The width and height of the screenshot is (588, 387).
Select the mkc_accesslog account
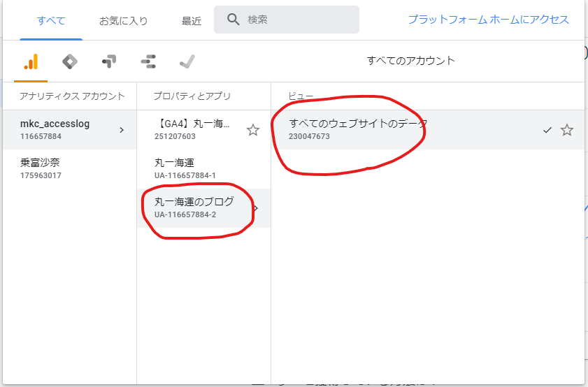(69, 130)
